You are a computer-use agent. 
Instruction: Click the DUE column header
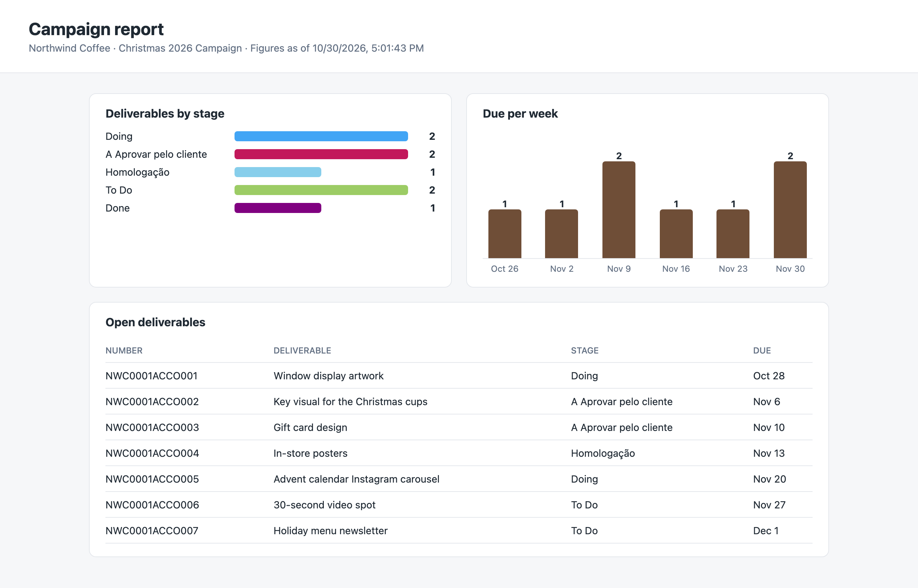[x=762, y=351]
